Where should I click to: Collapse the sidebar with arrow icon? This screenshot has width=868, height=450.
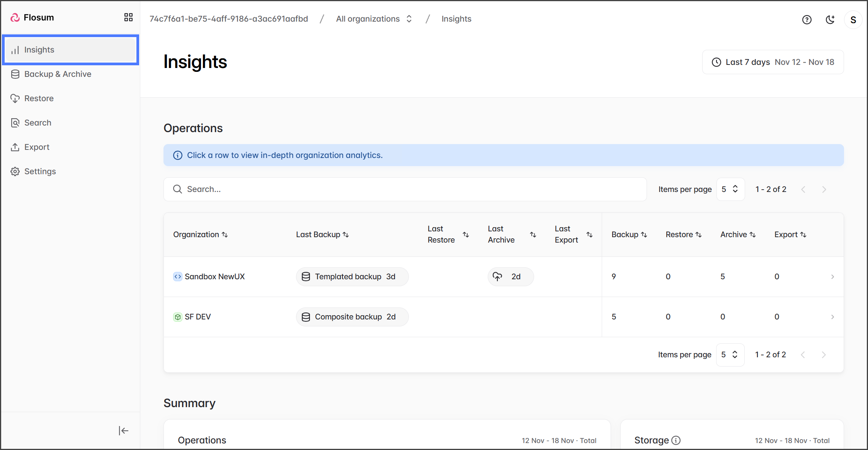123,430
